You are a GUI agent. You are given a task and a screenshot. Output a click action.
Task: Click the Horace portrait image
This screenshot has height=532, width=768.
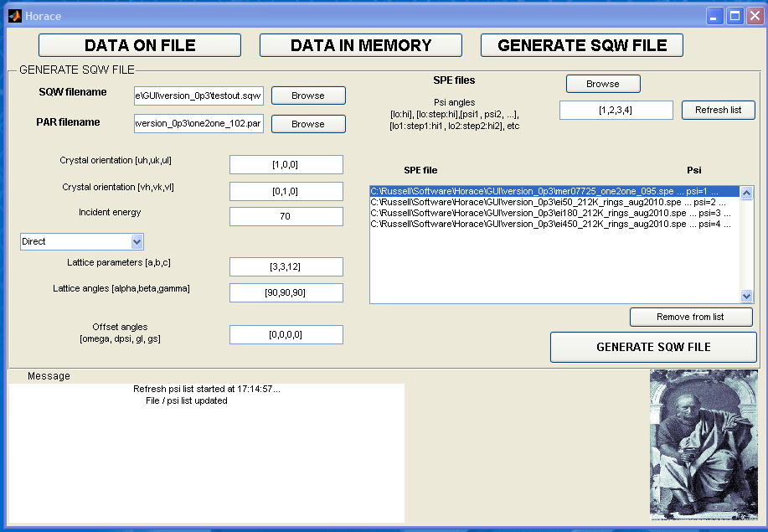(x=703, y=446)
